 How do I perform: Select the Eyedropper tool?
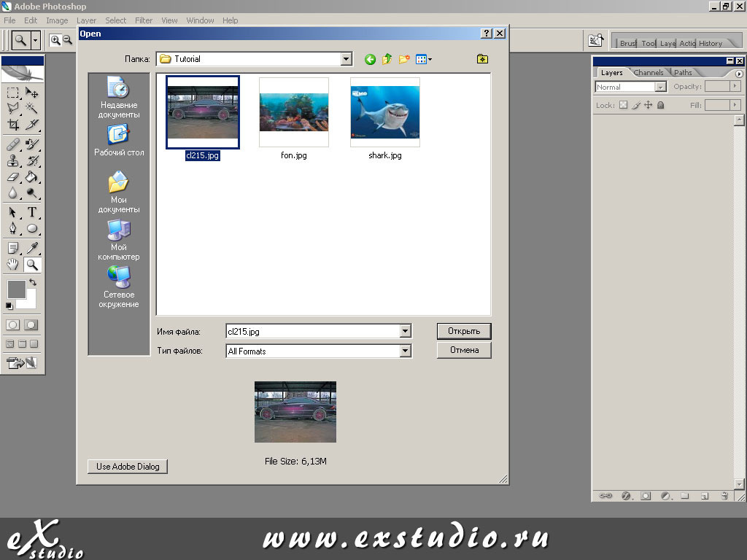[x=32, y=248]
